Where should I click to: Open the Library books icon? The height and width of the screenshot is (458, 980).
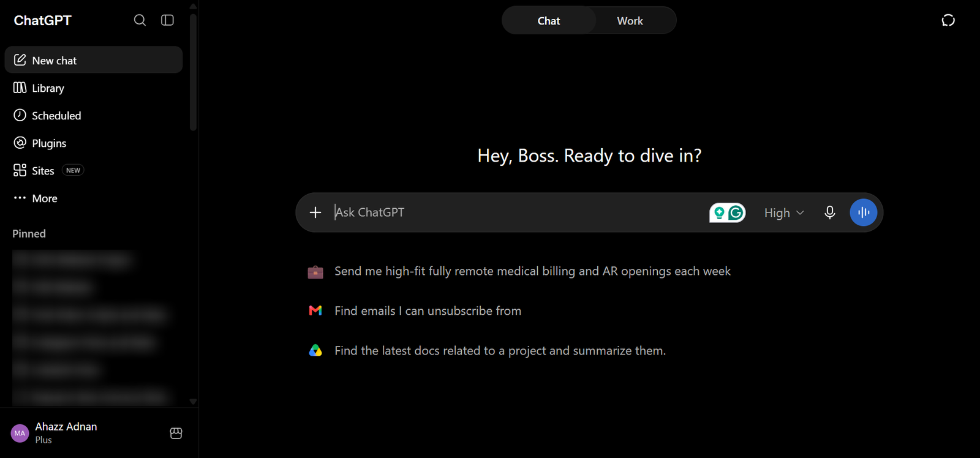pyautogui.click(x=20, y=88)
